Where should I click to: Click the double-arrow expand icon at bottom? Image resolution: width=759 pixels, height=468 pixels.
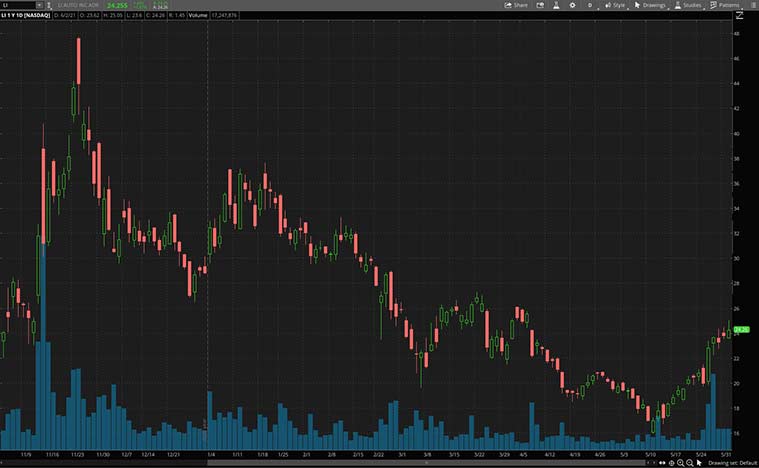(x=662, y=463)
